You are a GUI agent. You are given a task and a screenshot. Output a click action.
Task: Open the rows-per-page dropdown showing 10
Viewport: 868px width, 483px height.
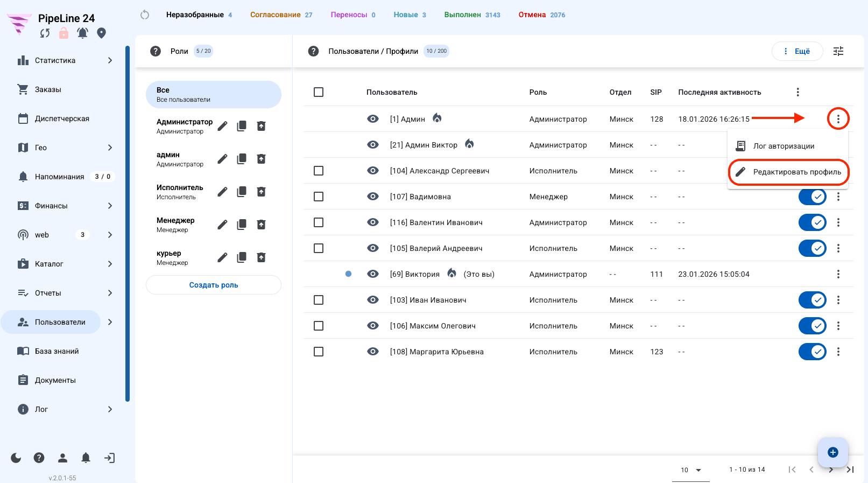tap(691, 470)
